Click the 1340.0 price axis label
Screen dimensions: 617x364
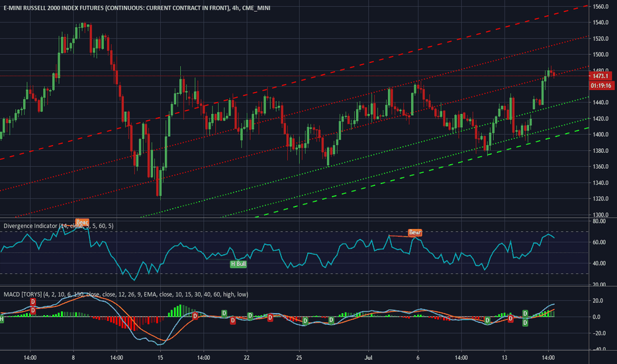click(x=601, y=183)
